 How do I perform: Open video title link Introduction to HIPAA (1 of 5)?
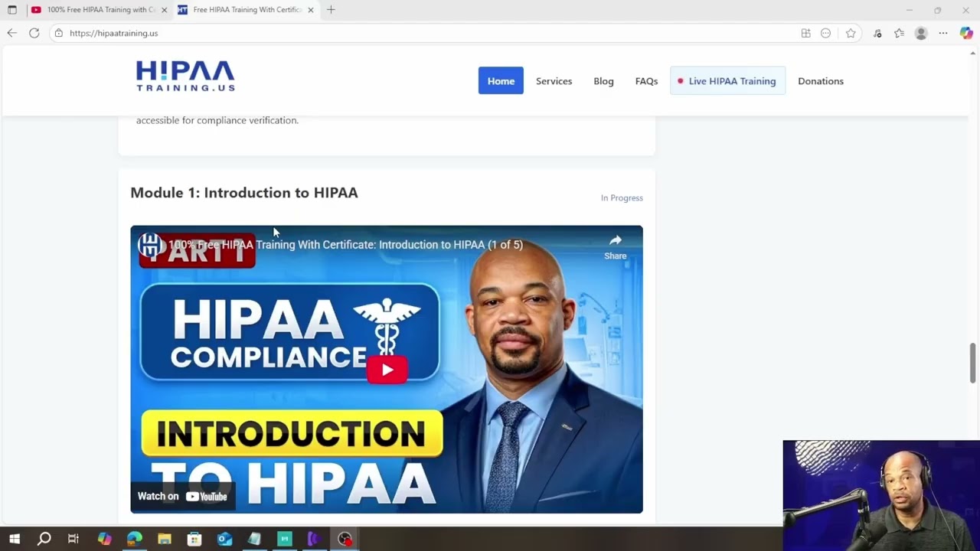pyautogui.click(x=346, y=245)
